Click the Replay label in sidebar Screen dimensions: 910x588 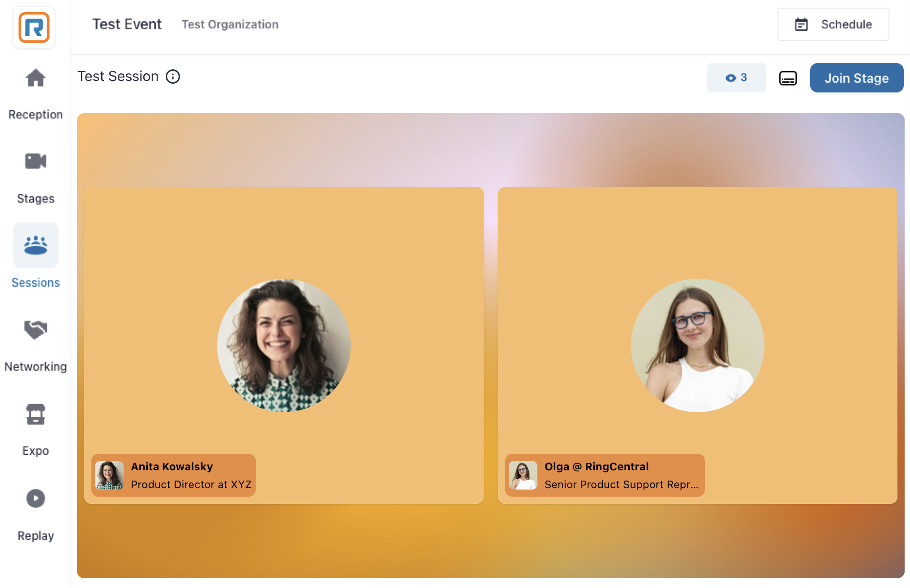35,536
